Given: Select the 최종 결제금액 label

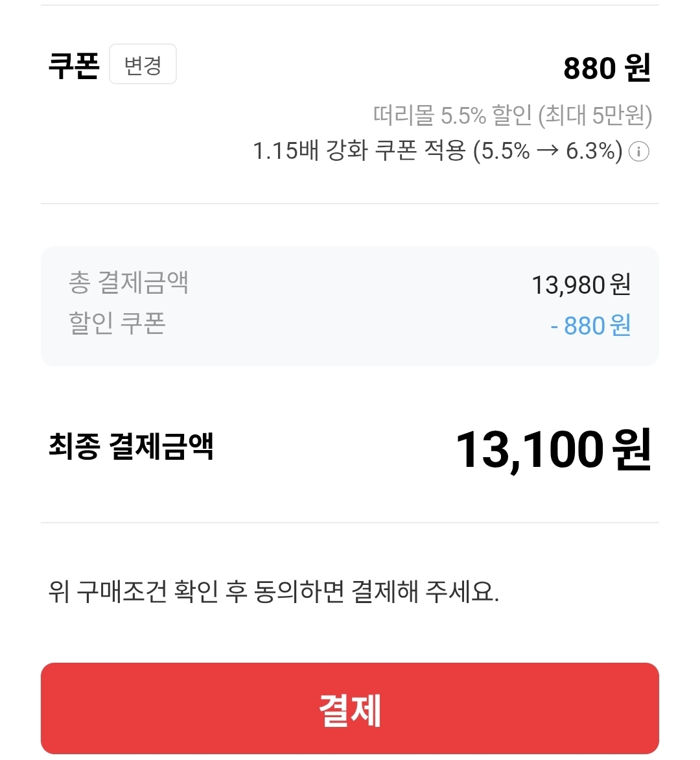Looking at the screenshot, I should 131,447.
